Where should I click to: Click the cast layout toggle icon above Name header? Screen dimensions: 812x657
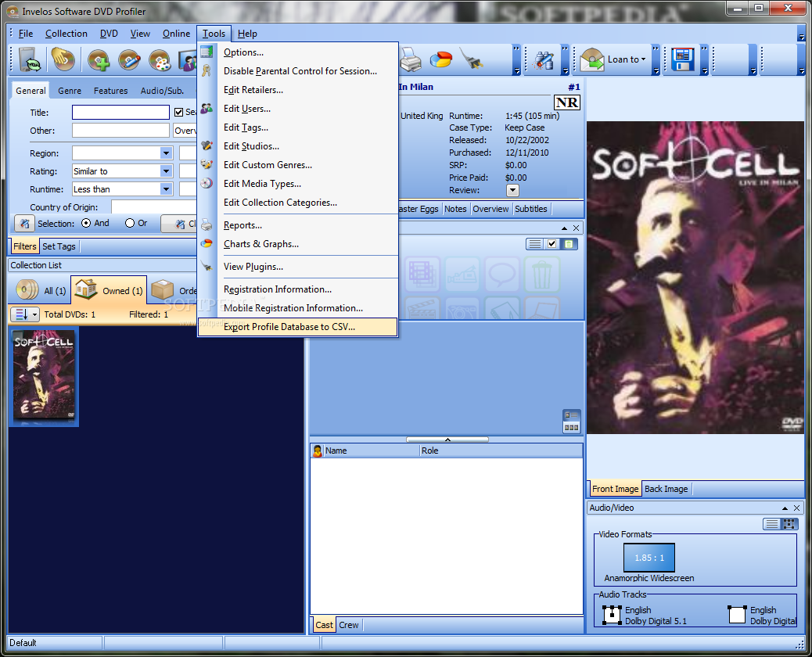[572, 422]
